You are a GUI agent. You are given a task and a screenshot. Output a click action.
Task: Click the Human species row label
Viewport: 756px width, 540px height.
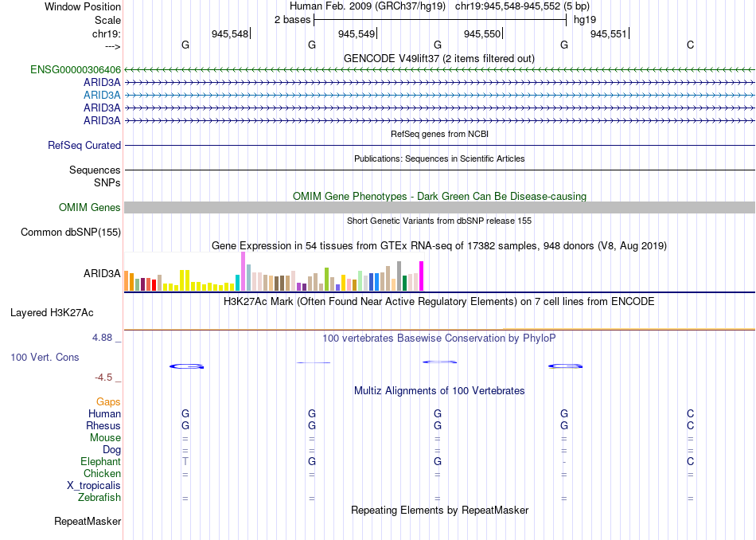[104, 413]
